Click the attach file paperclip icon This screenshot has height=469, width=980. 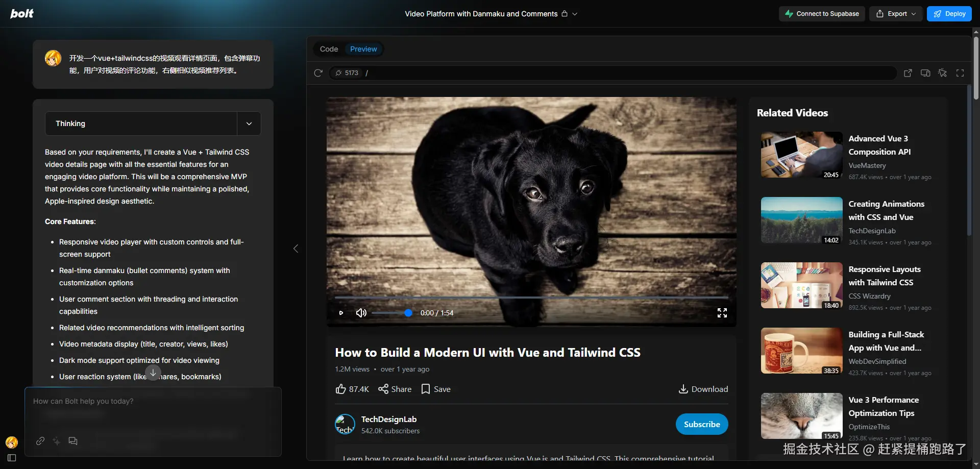40,441
